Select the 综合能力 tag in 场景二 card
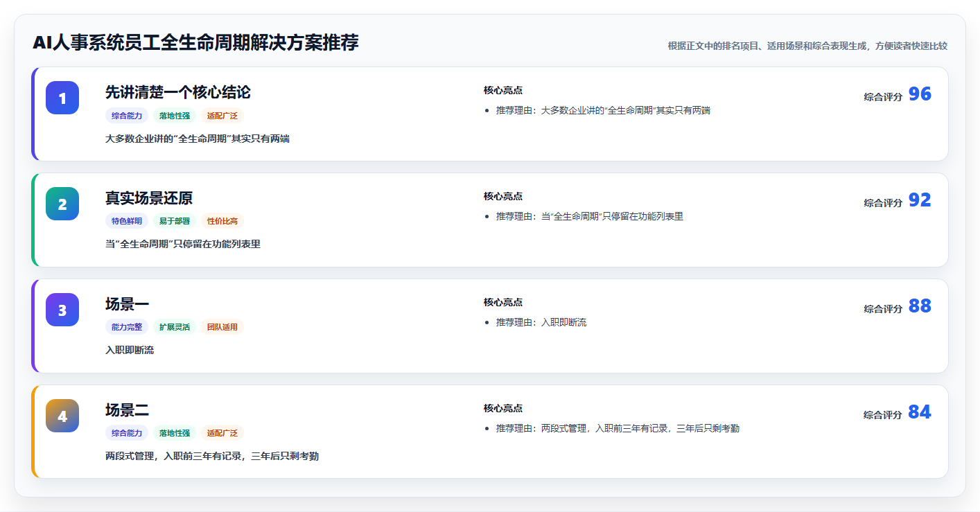Viewport: 980px width, 512px height. click(127, 434)
